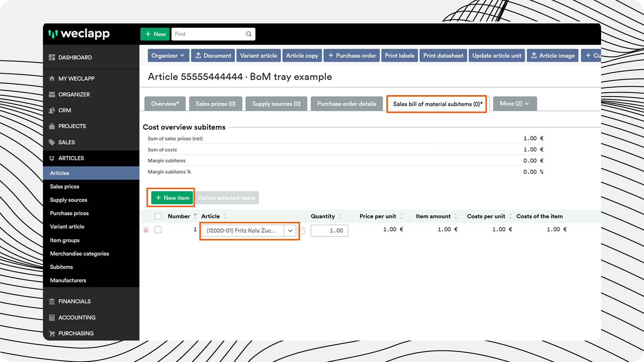644x362 pixels.
Task: Click Print labels button
Action: click(399, 56)
